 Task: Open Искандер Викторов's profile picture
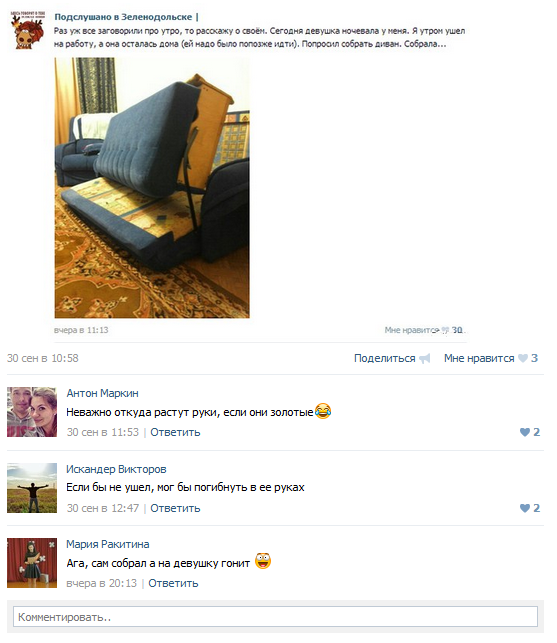(32, 488)
